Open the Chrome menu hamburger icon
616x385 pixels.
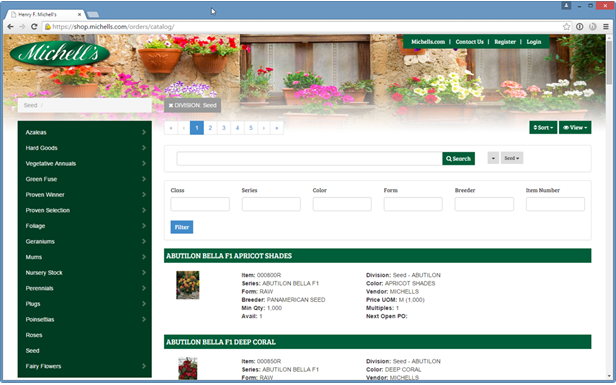pos(606,26)
